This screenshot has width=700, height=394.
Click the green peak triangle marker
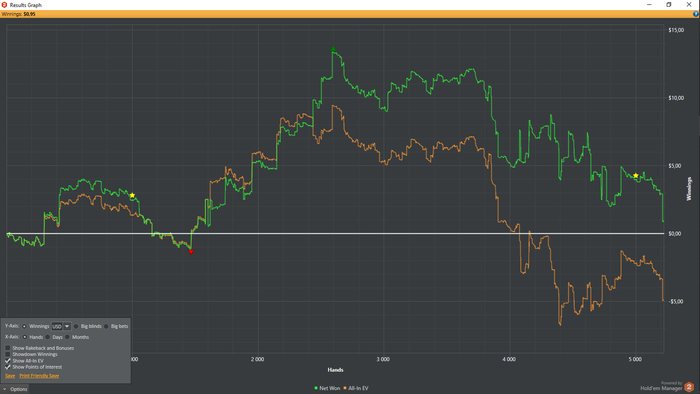point(333,49)
